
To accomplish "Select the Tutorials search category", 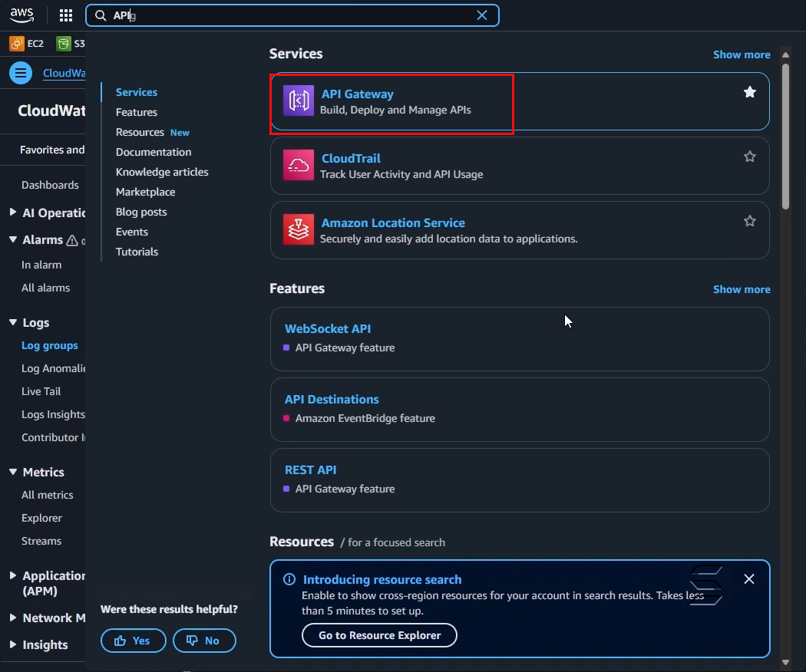I will click(137, 252).
